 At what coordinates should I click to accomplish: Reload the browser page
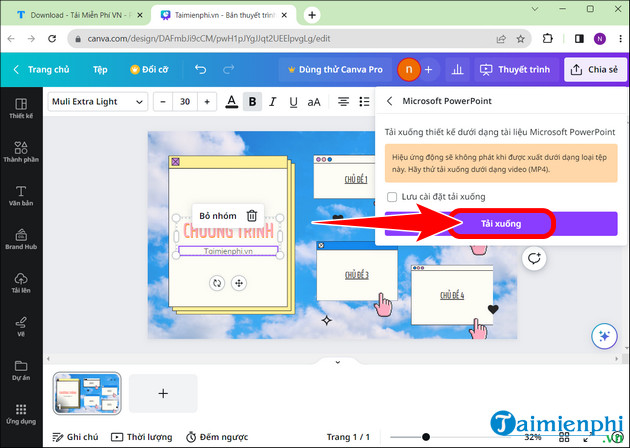coord(52,39)
